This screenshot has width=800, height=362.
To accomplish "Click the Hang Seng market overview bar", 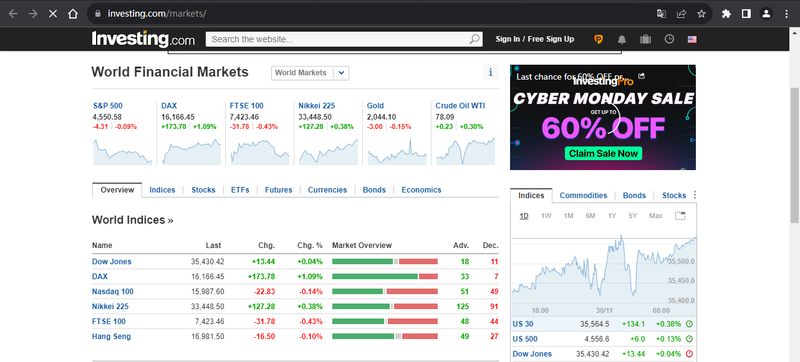I will 385,337.
